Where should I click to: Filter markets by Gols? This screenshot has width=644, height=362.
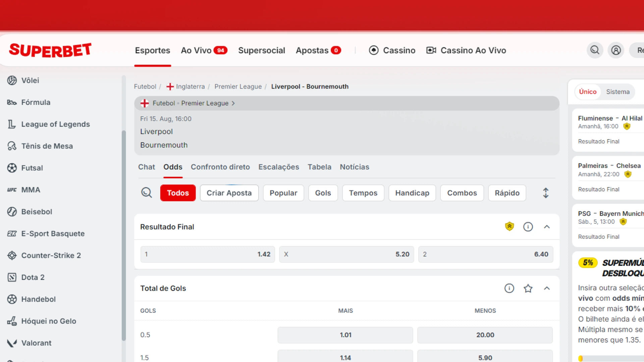click(323, 193)
